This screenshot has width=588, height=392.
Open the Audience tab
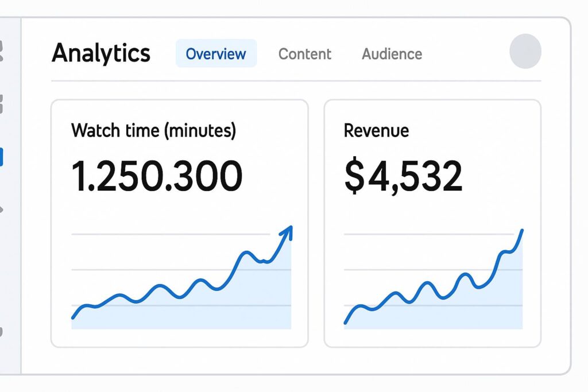click(392, 54)
